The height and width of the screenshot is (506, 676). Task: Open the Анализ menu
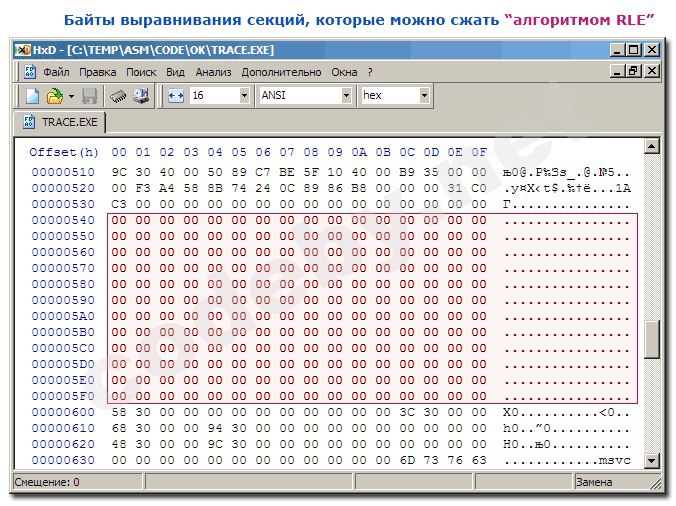click(x=213, y=72)
